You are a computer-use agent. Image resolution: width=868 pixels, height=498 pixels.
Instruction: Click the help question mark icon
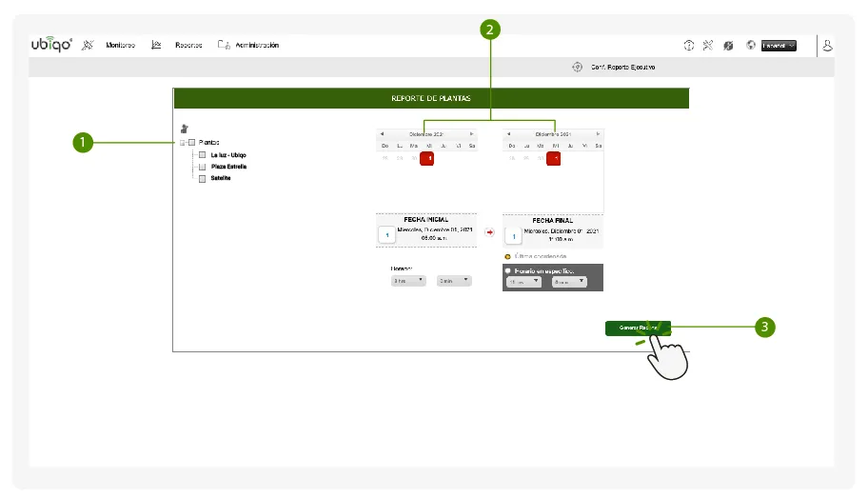point(689,46)
